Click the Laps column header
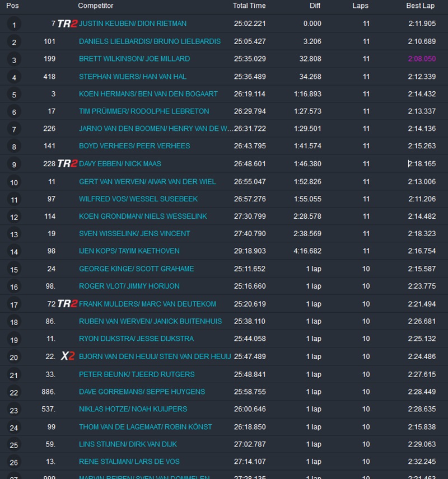The image size is (448, 479). tap(360, 6)
